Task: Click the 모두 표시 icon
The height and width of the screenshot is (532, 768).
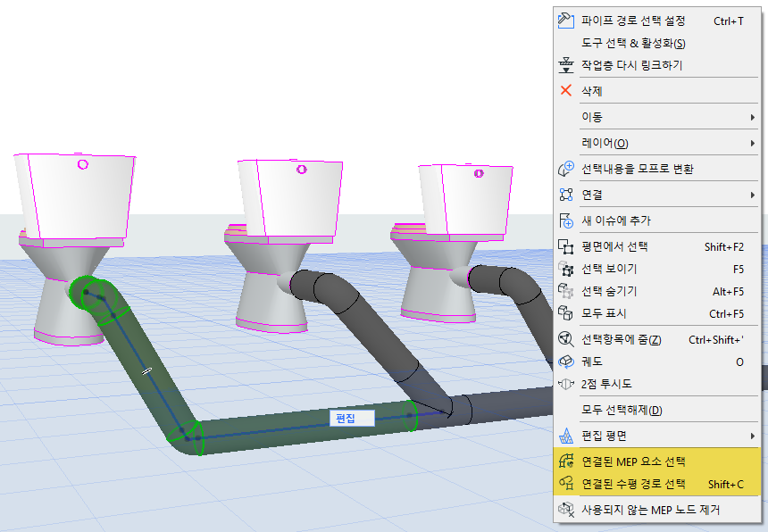Action: (x=565, y=313)
